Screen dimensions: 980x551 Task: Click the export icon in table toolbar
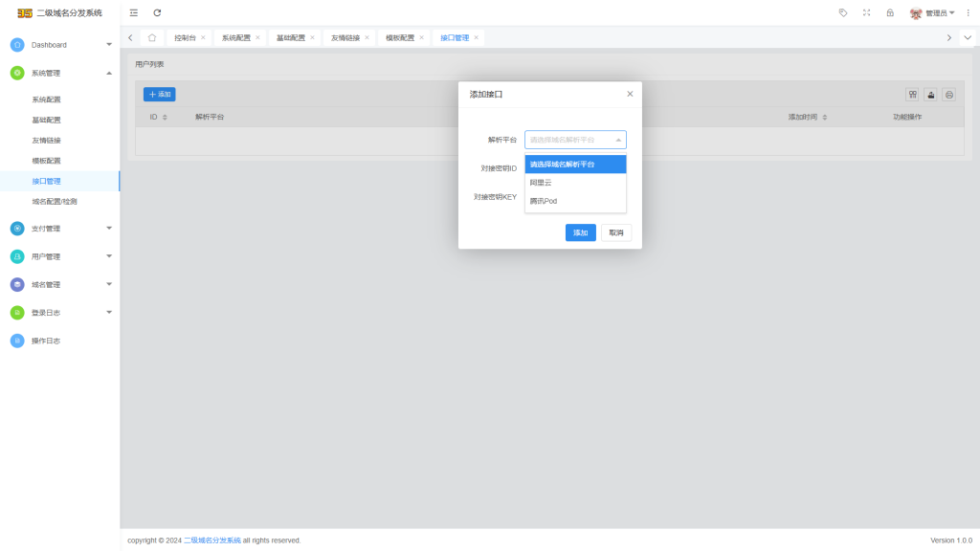click(x=930, y=95)
